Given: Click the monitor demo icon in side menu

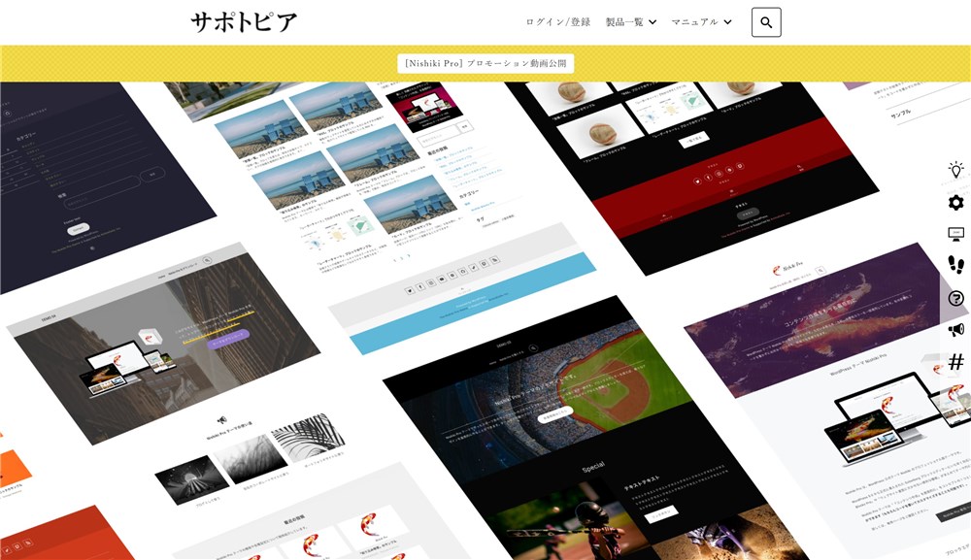Looking at the screenshot, I should (956, 234).
